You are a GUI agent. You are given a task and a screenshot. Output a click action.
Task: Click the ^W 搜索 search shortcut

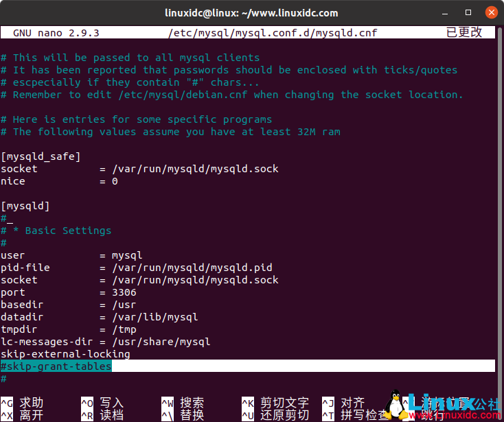tap(183, 403)
